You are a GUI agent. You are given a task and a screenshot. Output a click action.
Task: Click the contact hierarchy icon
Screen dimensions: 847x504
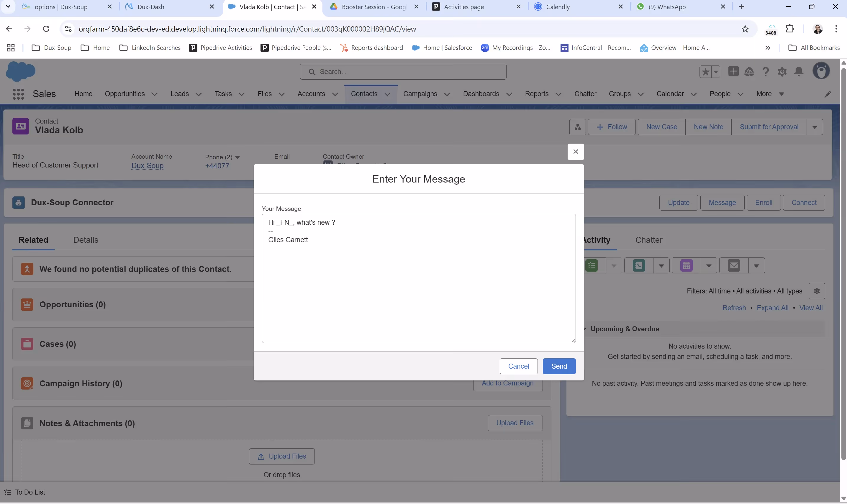(577, 127)
